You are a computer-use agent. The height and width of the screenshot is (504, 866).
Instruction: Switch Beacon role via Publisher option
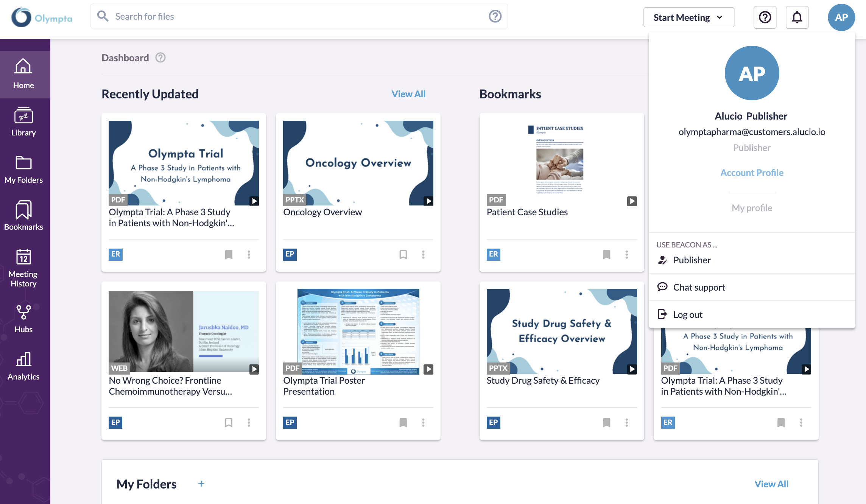[x=692, y=260]
